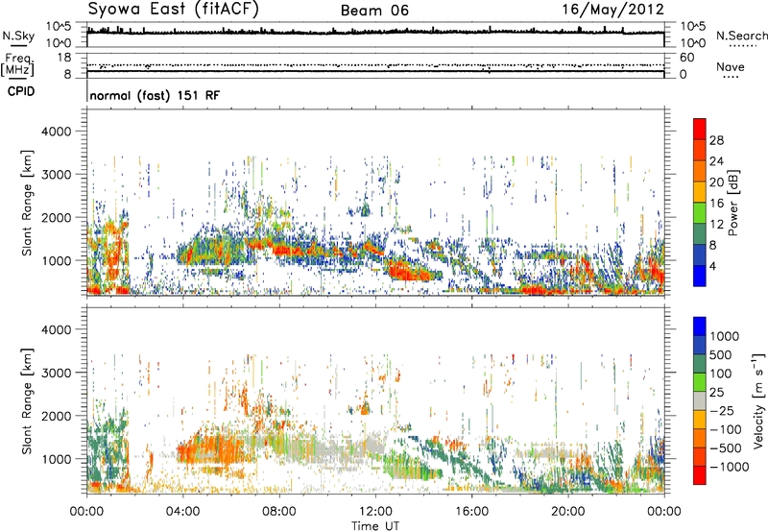Click the "-100" label on the velocity colorbar
768x532 pixels.
tap(726, 429)
